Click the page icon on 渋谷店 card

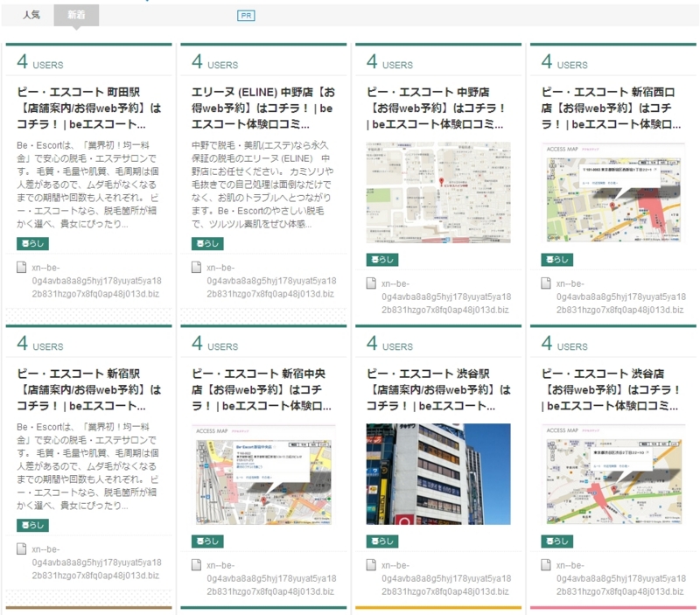pyautogui.click(x=546, y=565)
